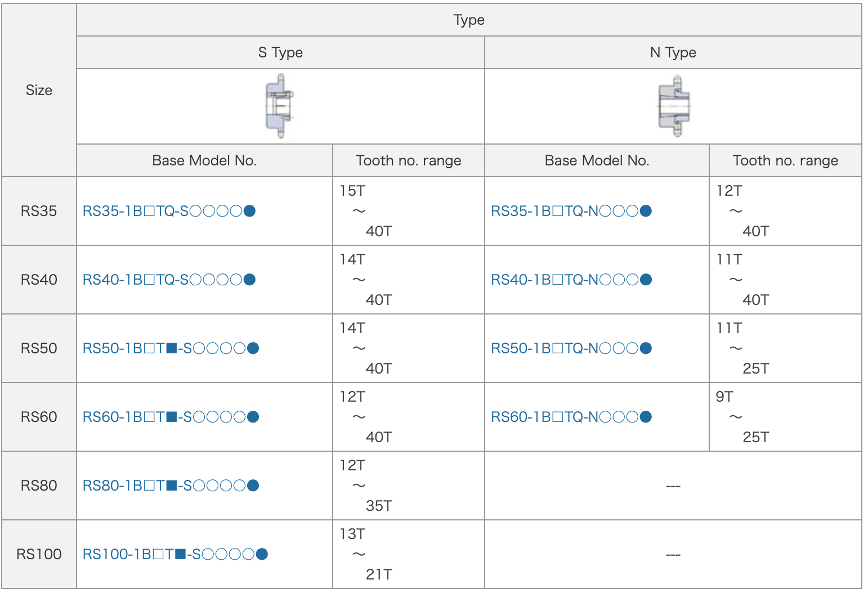
Task: Select the RS35 size row label
Action: point(39,211)
